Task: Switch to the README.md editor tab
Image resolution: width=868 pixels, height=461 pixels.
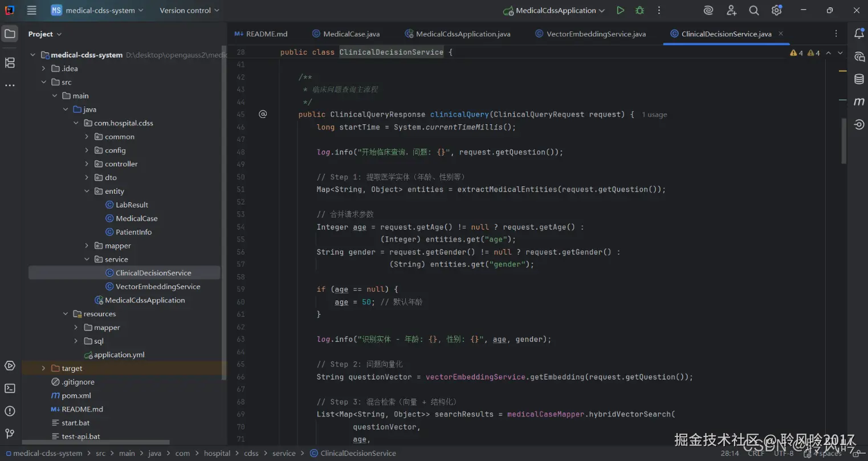Action: click(266, 34)
